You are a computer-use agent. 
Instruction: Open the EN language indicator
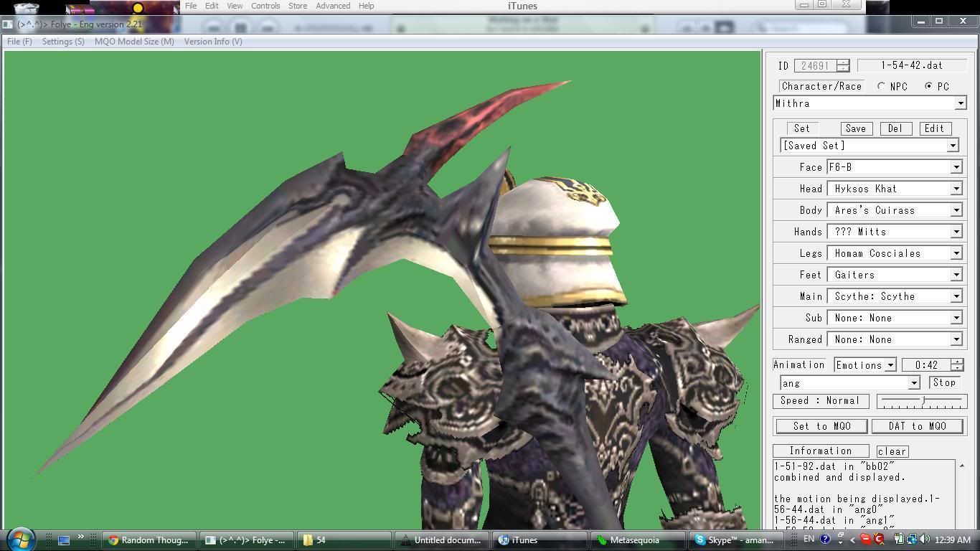coord(809,540)
